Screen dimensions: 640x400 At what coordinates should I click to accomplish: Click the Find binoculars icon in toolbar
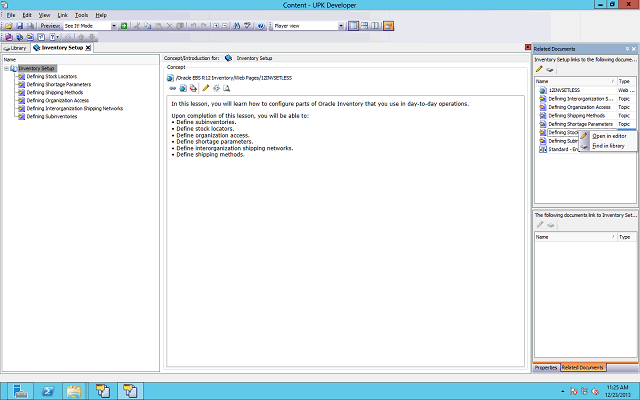pos(237,26)
